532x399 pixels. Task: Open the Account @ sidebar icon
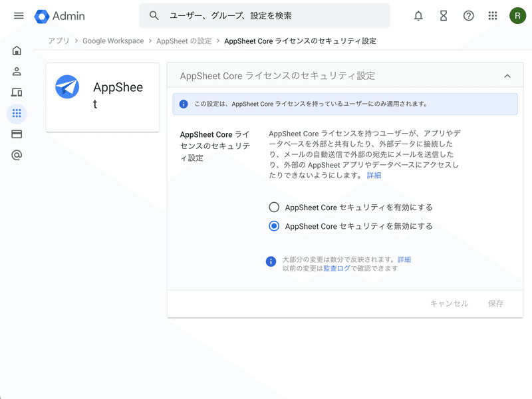point(17,155)
